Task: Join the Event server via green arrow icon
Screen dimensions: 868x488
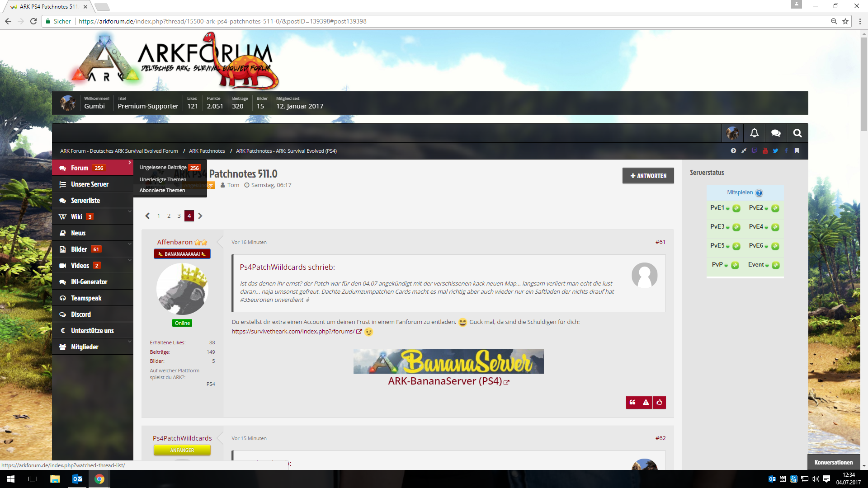Action: [776, 265]
